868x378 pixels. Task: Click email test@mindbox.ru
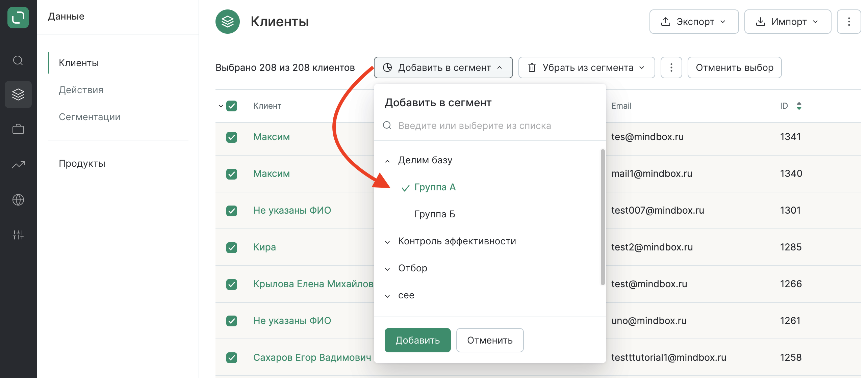click(x=649, y=284)
